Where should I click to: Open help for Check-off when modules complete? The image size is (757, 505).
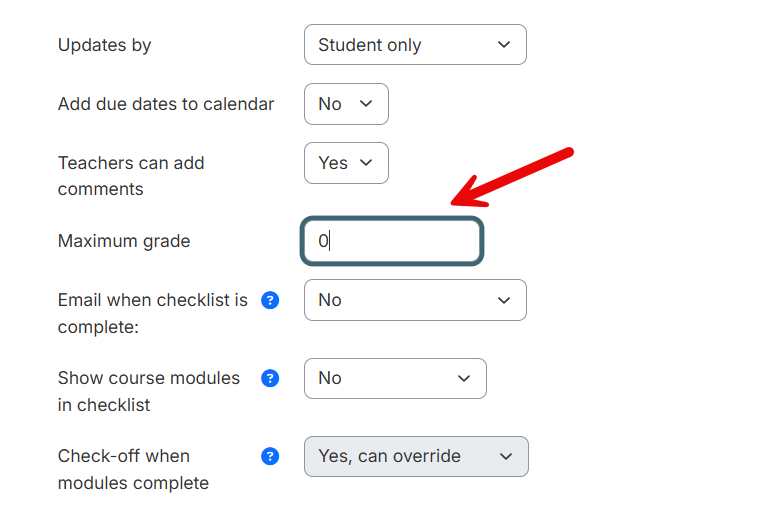270,456
